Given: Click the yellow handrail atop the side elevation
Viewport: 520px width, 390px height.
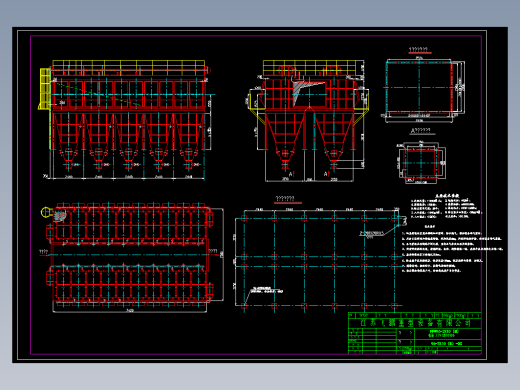Looking at the screenshot, I should (x=313, y=67).
